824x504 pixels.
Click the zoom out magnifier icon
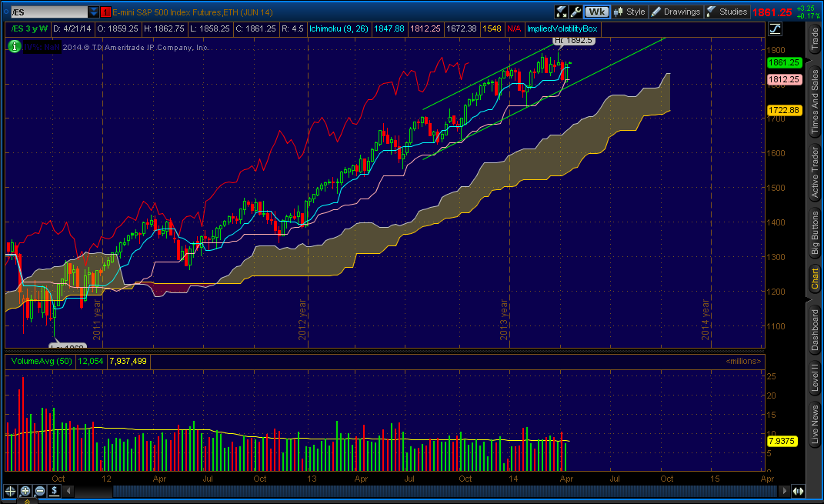tap(39, 491)
